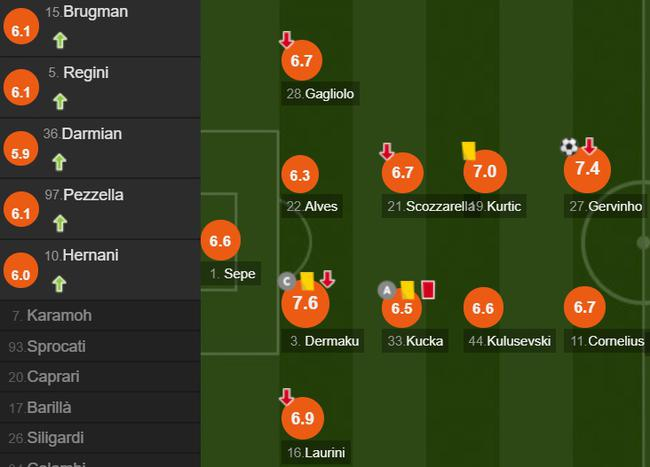650x467 pixels.
Task: Click the assist badge icon on Kucka
Action: 387,291
